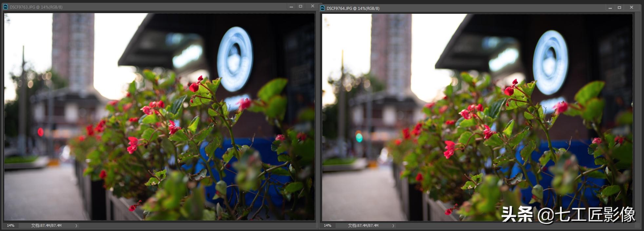Minimize the DSCF9764.JPG document window
This screenshot has height=231, width=644.
[610, 8]
